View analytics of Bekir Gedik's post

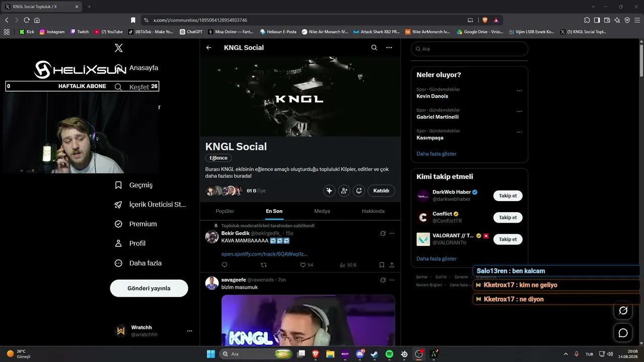pos(348,265)
